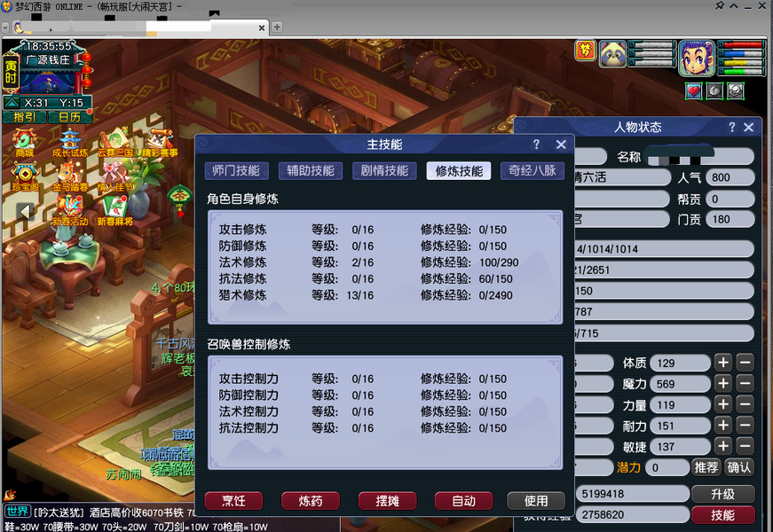Click the character yellow anger bar
The image size is (773, 532).
[x=741, y=63]
